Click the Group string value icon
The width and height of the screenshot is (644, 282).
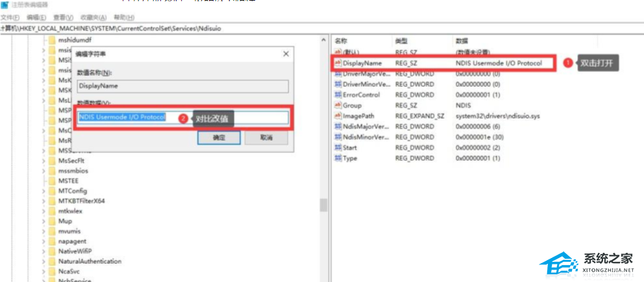[x=338, y=105]
